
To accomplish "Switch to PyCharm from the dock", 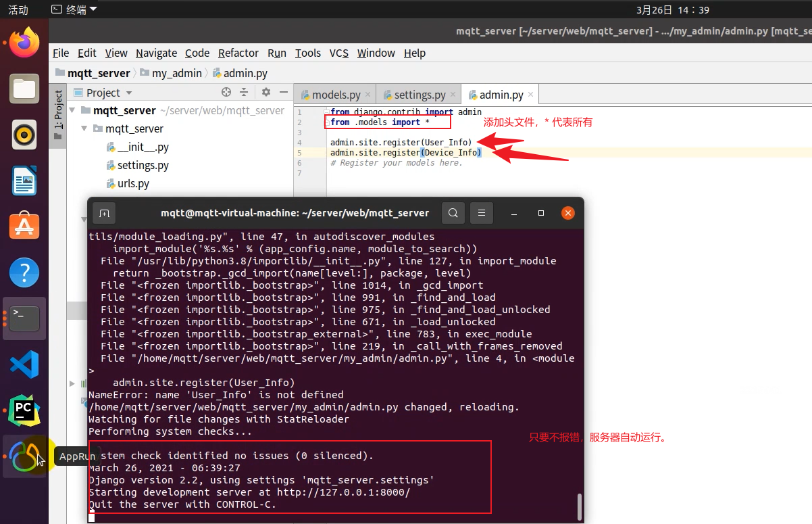I will [24, 410].
